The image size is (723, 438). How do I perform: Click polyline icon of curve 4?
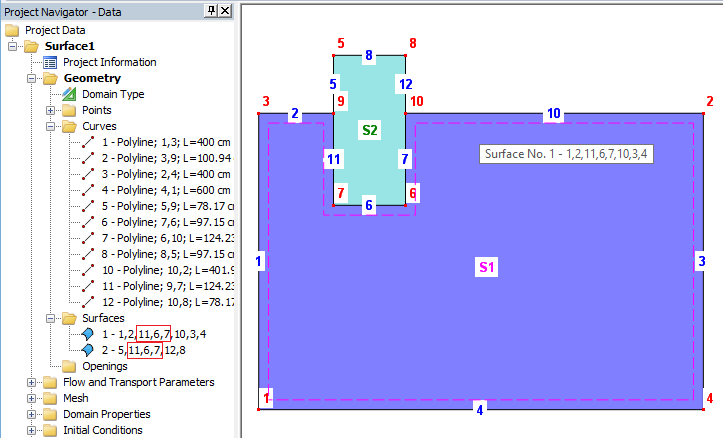[x=88, y=190]
